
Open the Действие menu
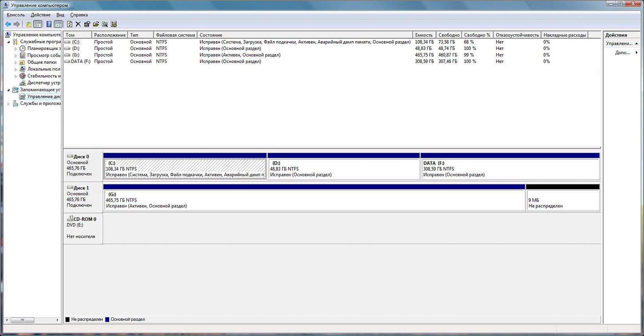tap(41, 15)
